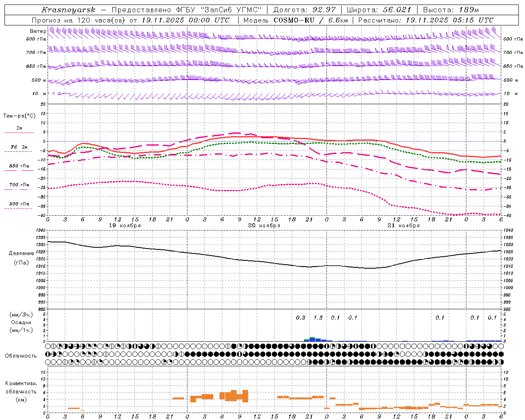This screenshot has height=420, width=525.
Task: Click the '850 гПа' temperature legend entry
Action: coord(19,166)
